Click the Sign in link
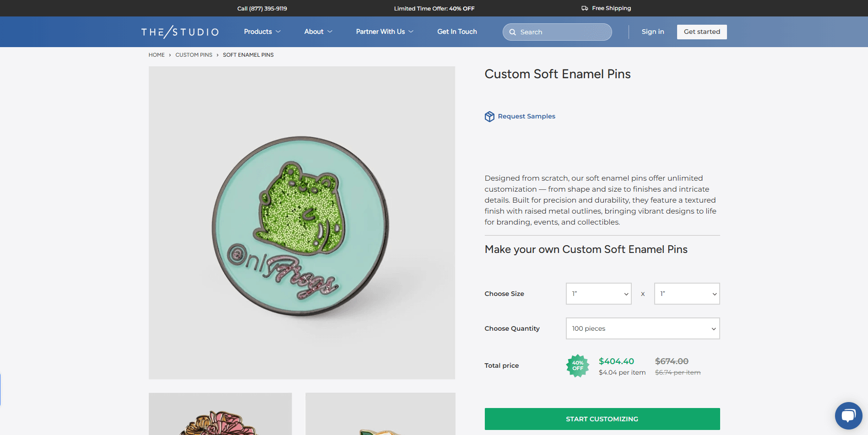 [652, 32]
